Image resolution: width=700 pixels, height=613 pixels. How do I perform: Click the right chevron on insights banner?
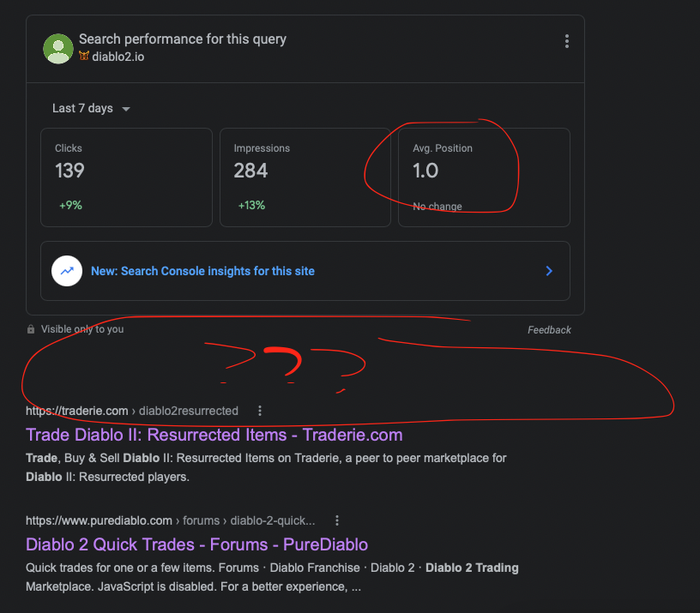(x=549, y=270)
